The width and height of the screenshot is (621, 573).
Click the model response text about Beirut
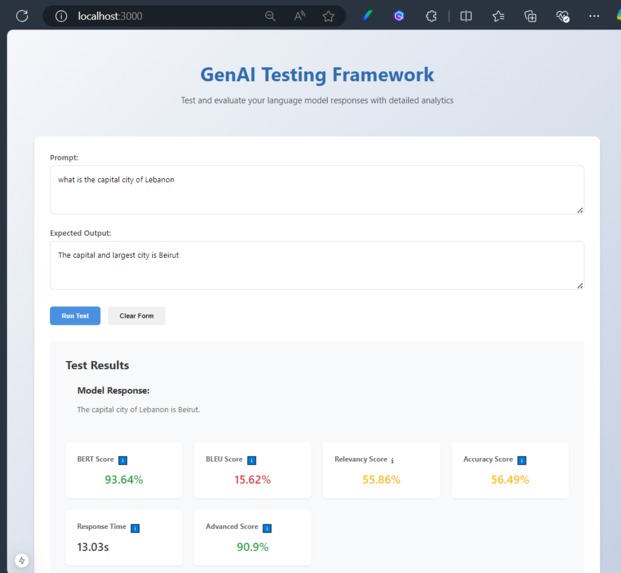(138, 409)
